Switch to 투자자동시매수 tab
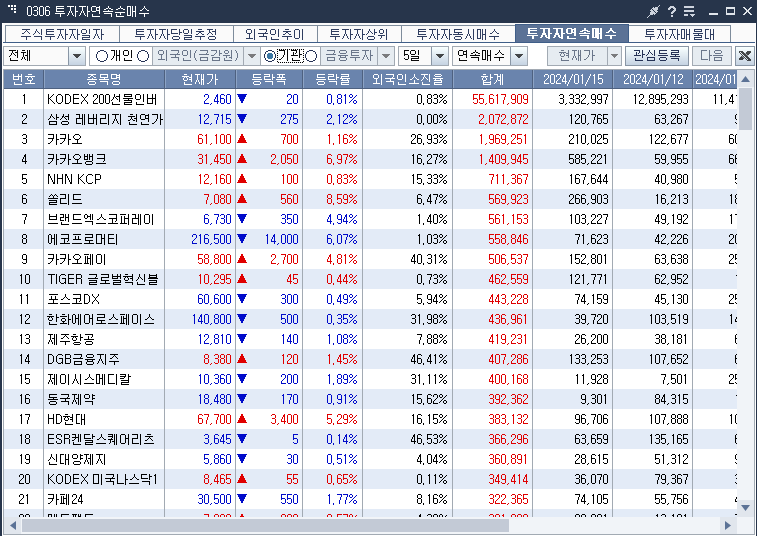The width and height of the screenshot is (757, 536). pos(458,34)
